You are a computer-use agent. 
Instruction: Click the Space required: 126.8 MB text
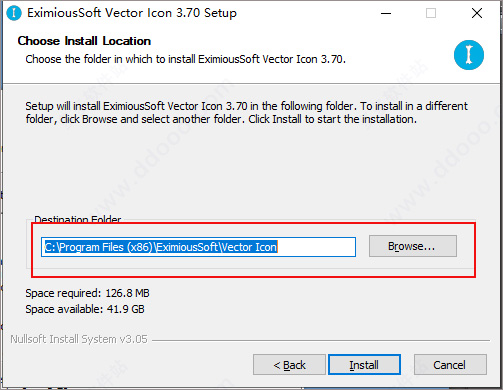[x=87, y=293]
